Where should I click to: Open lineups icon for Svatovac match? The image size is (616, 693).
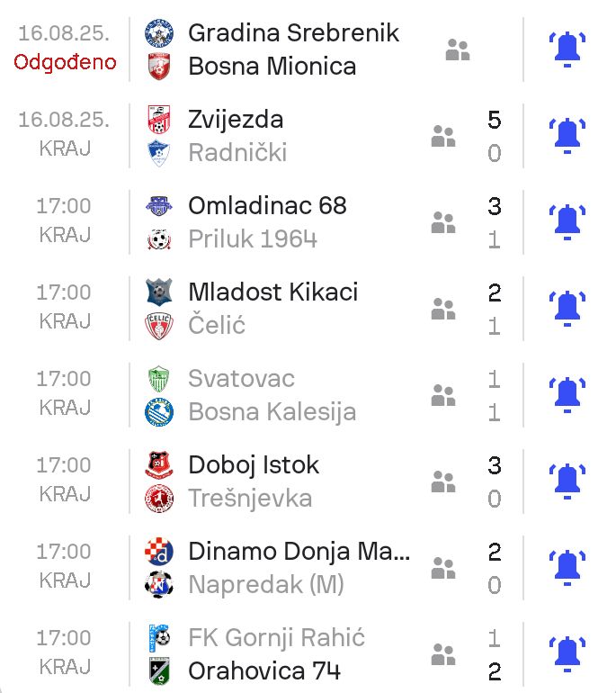click(443, 395)
